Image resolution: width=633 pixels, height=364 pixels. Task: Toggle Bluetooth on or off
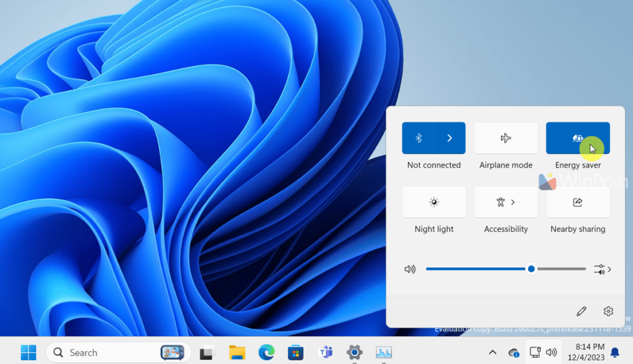418,138
